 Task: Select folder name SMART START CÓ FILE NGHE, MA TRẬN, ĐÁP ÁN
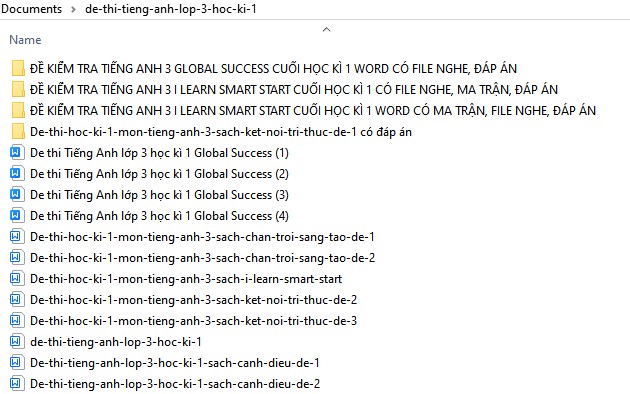tap(294, 90)
